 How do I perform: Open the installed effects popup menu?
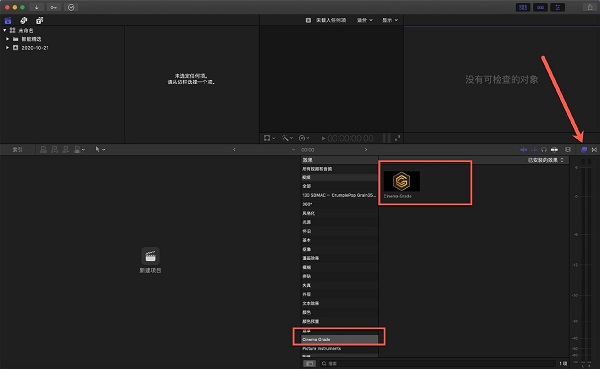546,160
